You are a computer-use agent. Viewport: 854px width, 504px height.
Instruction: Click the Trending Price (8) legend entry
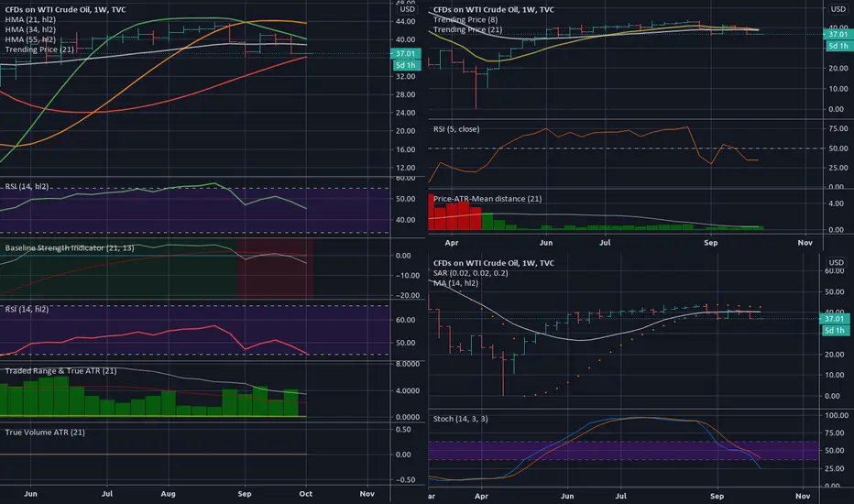pyautogui.click(x=465, y=19)
